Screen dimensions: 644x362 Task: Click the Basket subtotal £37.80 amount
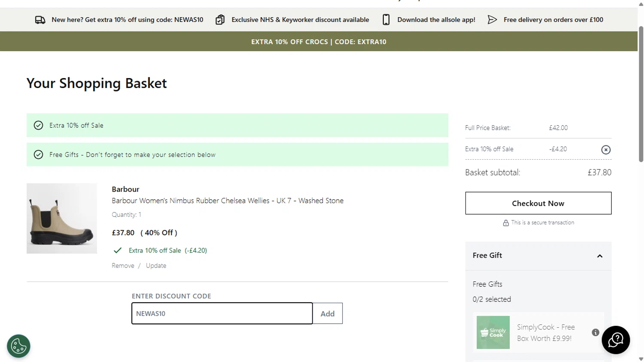(599, 173)
